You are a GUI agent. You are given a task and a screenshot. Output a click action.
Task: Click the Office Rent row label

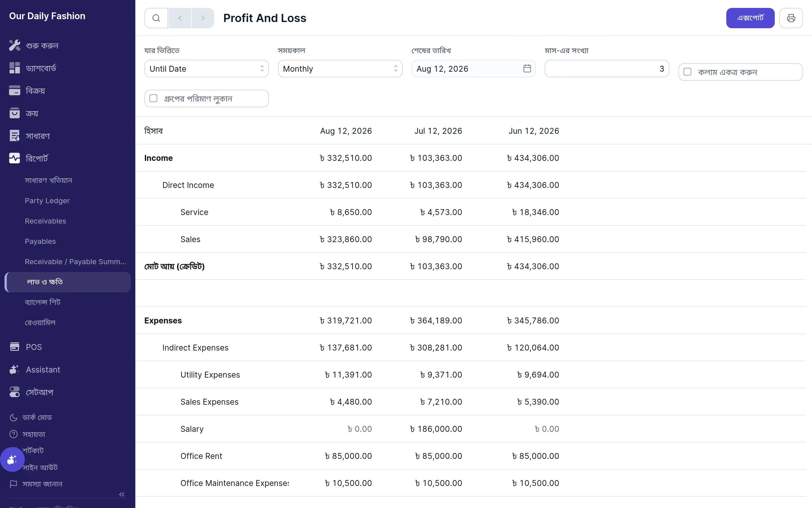pos(201,456)
